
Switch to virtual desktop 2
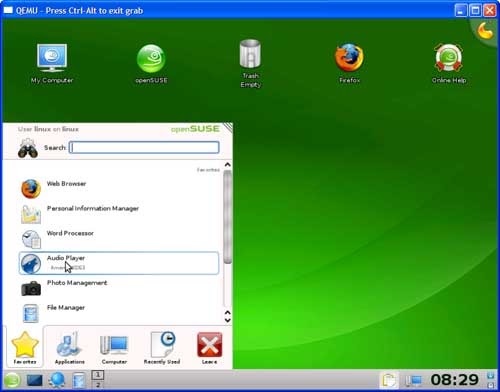(x=98, y=384)
